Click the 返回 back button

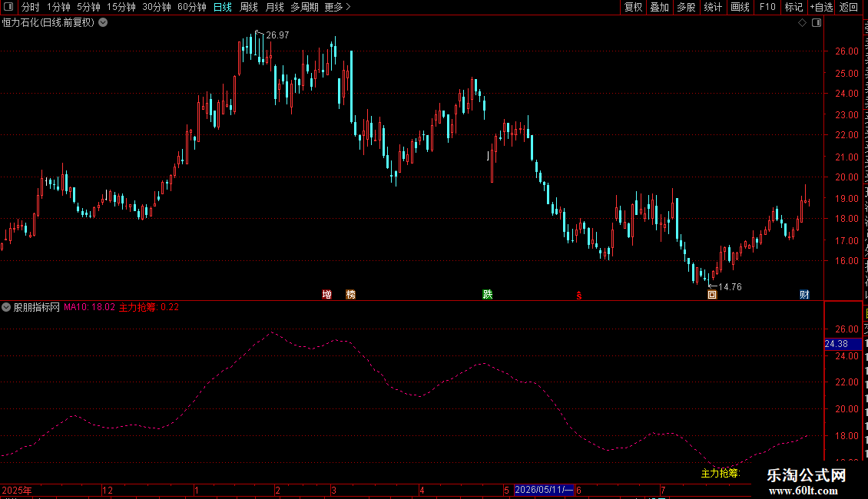tap(849, 7)
